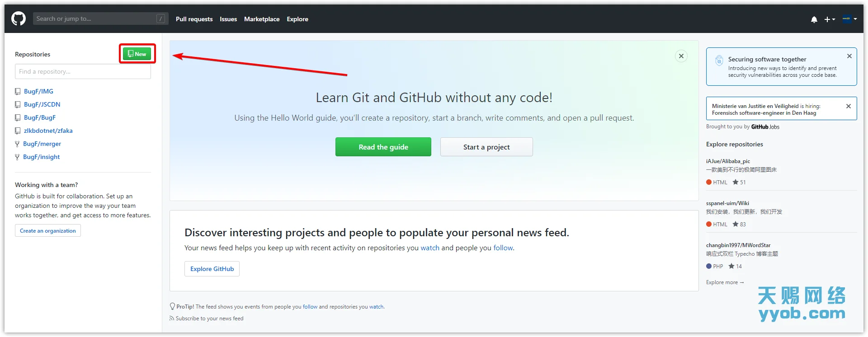
Task: Click Explore more
Action: (725, 282)
